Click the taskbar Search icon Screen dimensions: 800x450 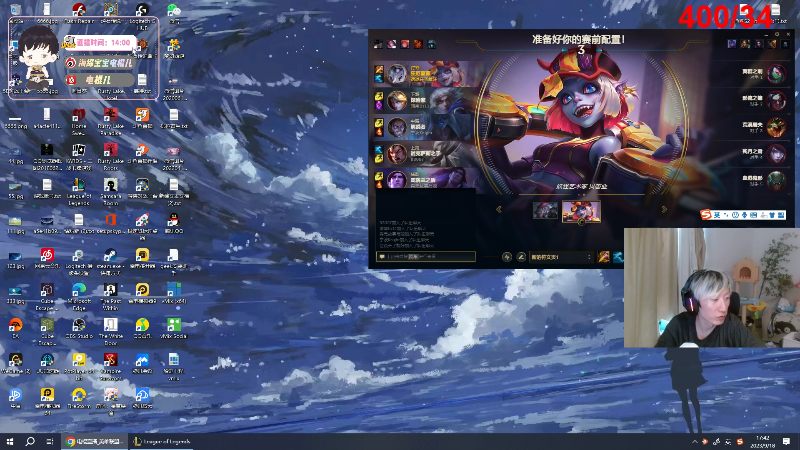pyautogui.click(x=30, y=441)
